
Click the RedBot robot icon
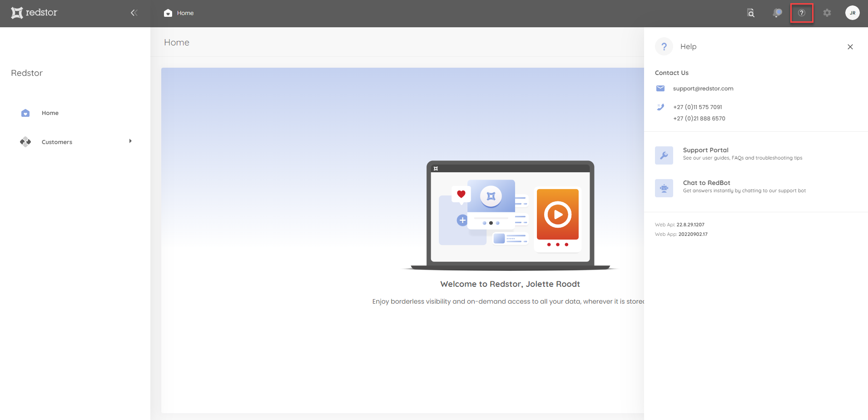pyautogui.click(x=664, y=188)
